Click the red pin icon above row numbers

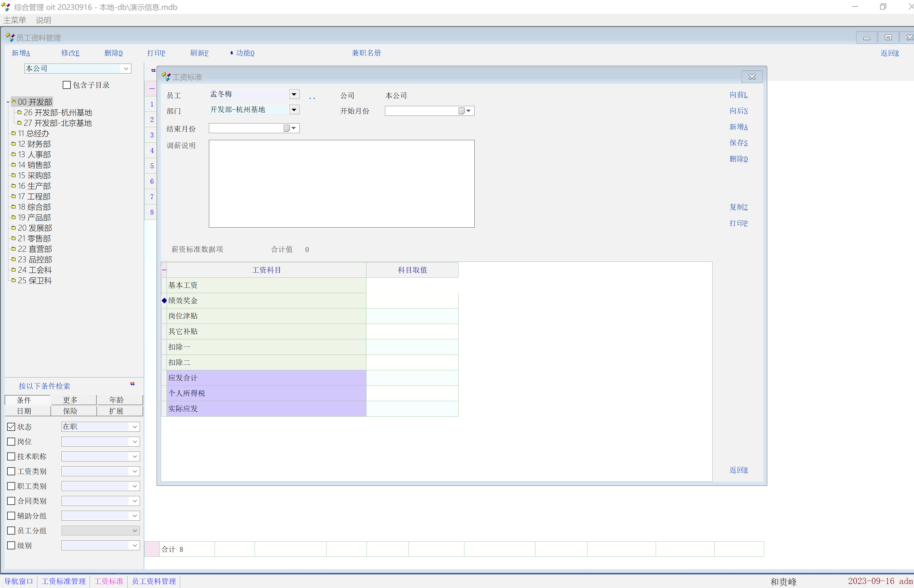coord(153,70)
